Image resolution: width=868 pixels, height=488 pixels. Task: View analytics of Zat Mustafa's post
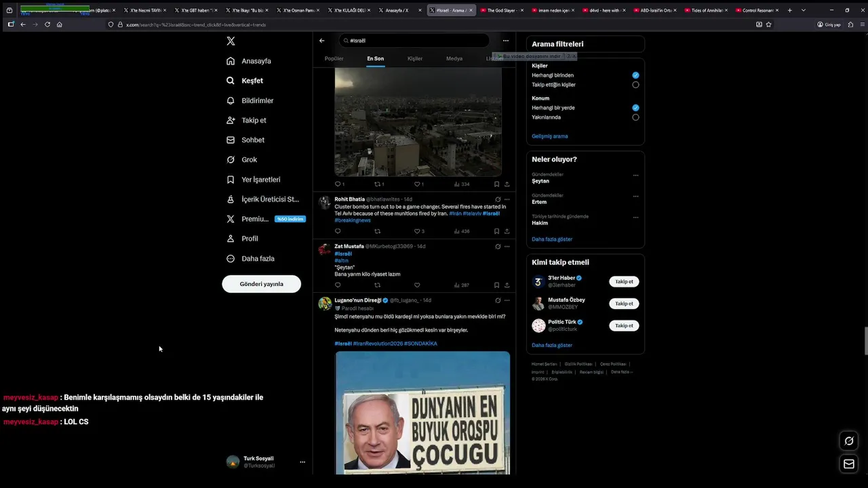(462, 285)
